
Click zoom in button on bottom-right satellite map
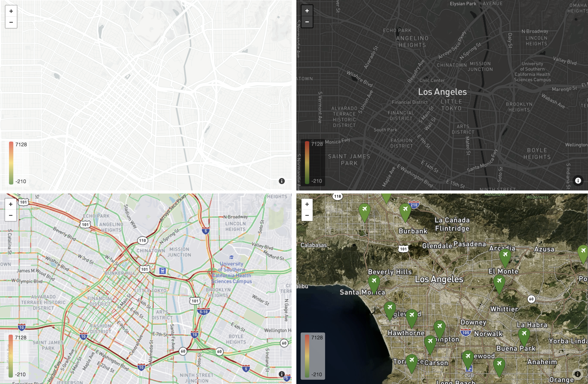coord(307,204)
